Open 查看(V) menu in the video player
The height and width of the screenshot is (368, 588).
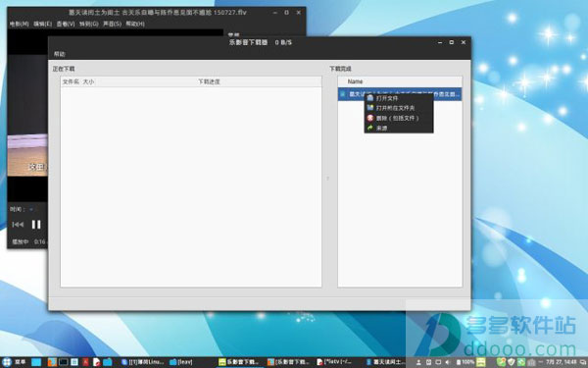(x=66, y=24)
